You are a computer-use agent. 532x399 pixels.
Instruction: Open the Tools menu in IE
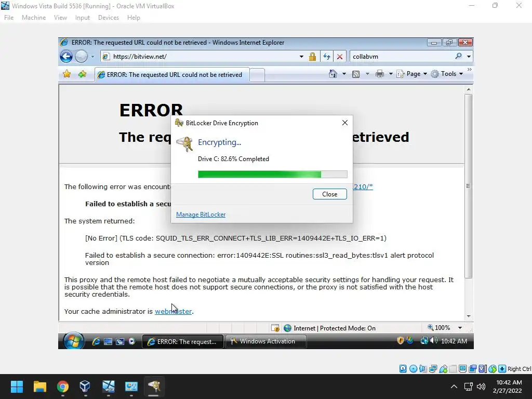(x=447, y=74)
